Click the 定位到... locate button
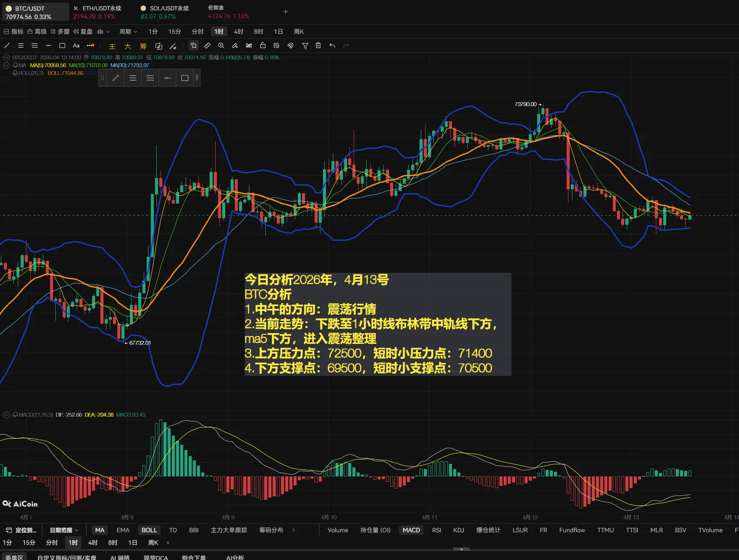 (x=21, y=530)
